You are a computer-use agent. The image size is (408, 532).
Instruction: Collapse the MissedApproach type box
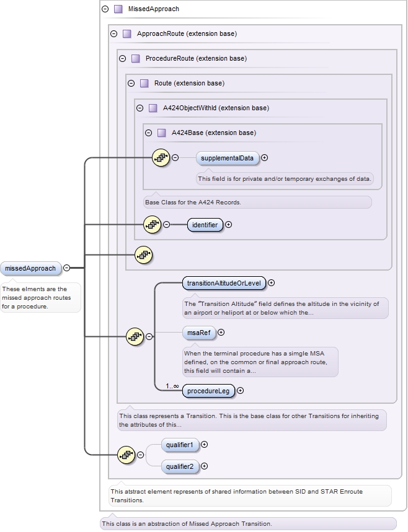[x=105, y=9]
